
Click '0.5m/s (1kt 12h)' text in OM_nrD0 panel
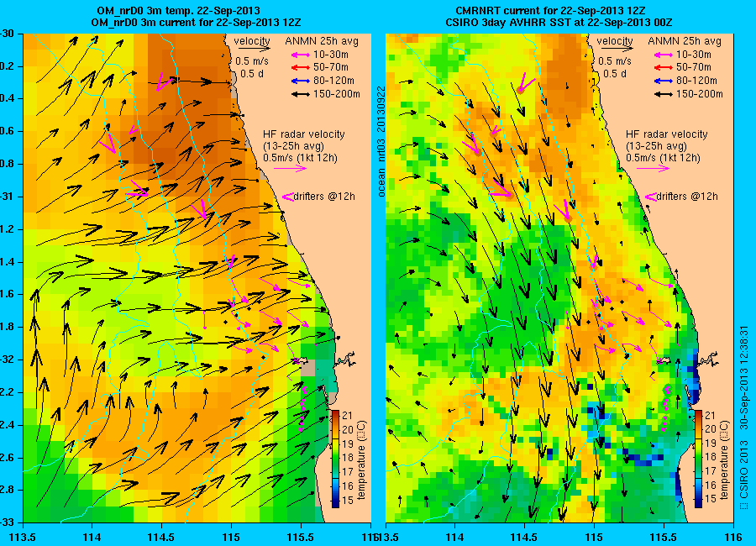[x=301, y=158]
